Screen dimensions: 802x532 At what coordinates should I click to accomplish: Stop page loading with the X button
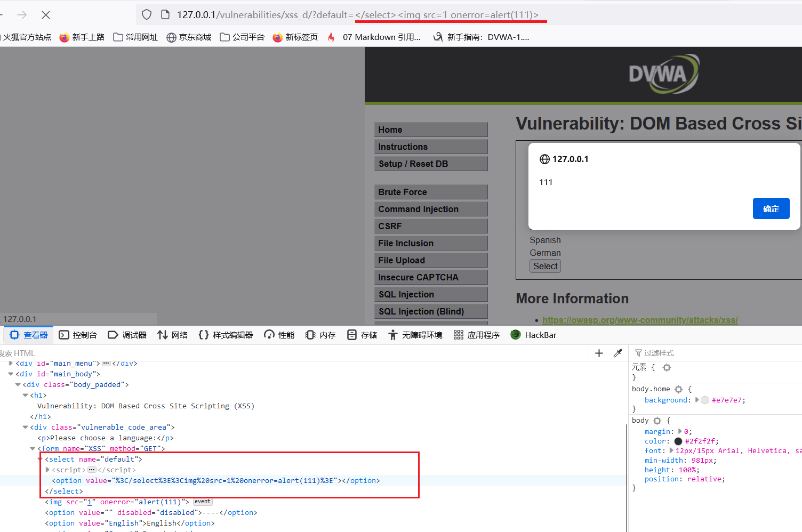(46, 15)
